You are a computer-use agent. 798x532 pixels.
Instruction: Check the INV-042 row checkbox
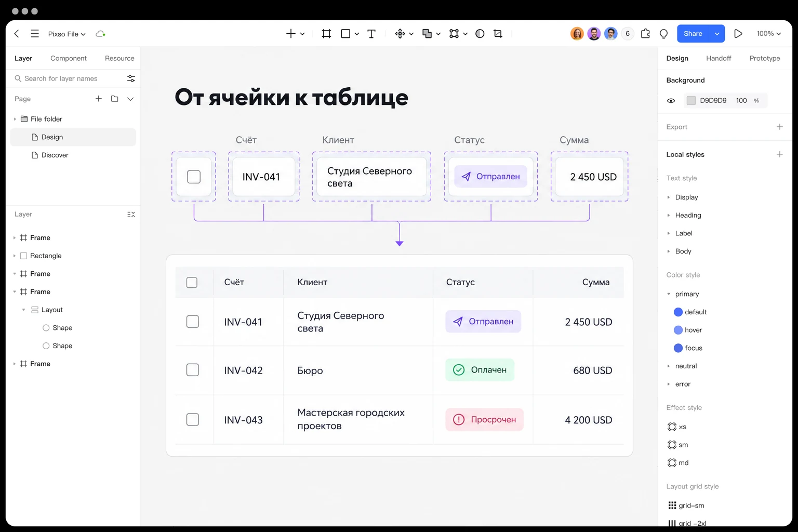[x=193, y=370]
